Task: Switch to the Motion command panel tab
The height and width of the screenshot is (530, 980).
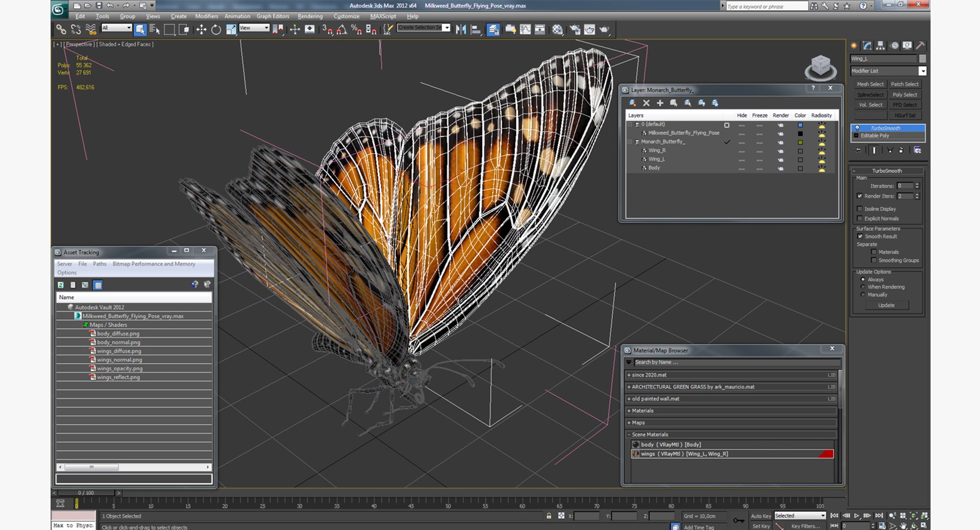Action: (894, 45)
